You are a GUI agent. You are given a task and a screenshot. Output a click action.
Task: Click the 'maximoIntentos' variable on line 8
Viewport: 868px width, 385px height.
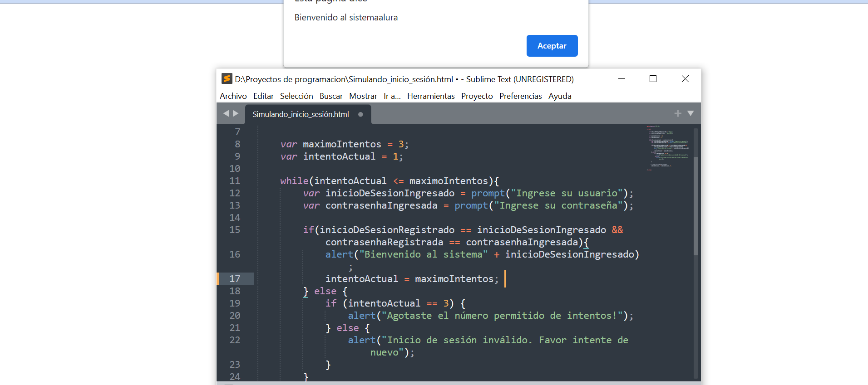click(342, 144)
